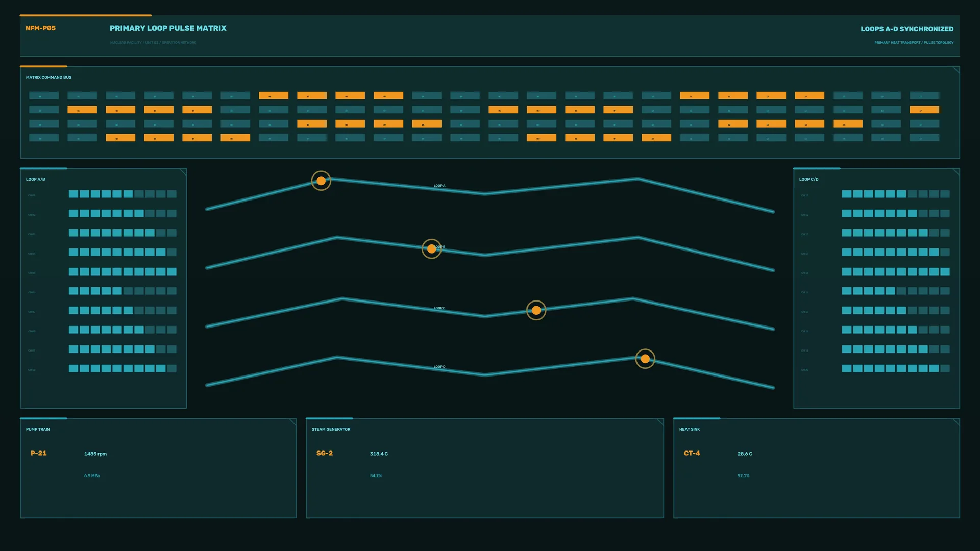The height and width of the screenshot is (551, 980).
Task: Select the orange pulse marker on Loop B
Action: tap(432, 249)
